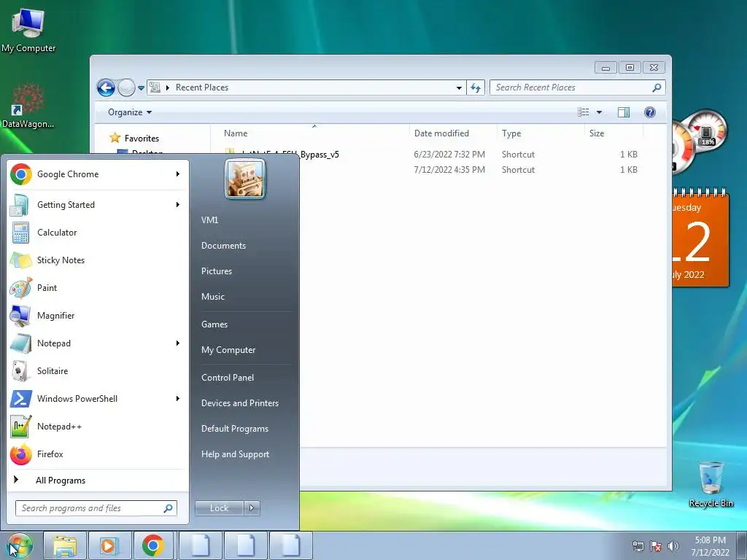Open Control Panel from Start menu

pyautogui.click(x=228, y=378)
